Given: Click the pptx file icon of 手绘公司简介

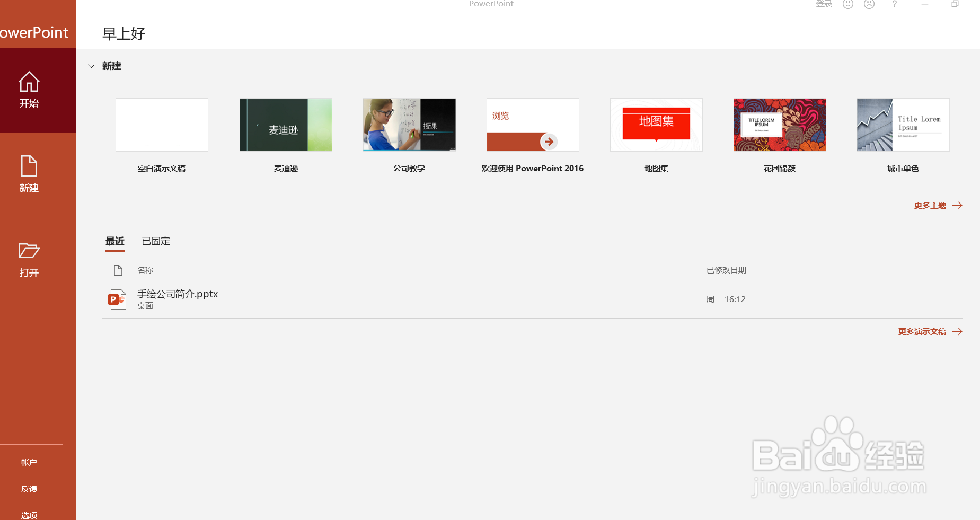Looking at the screenshot, I should 117,299.
